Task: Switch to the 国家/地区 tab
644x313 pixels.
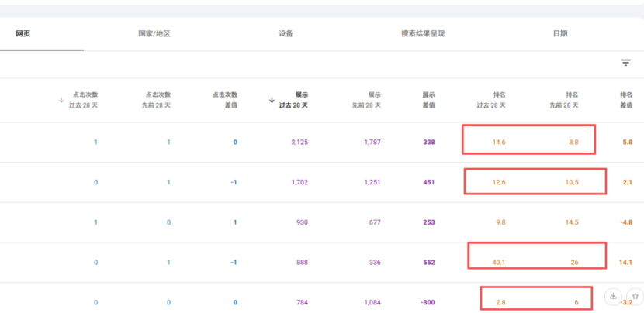Action: point(154,34)
